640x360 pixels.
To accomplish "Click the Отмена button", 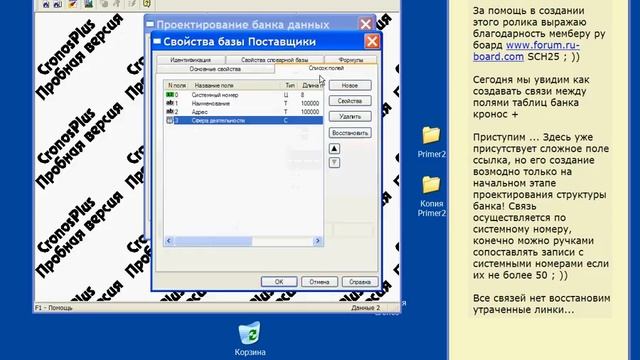I will tap(319, 282).
